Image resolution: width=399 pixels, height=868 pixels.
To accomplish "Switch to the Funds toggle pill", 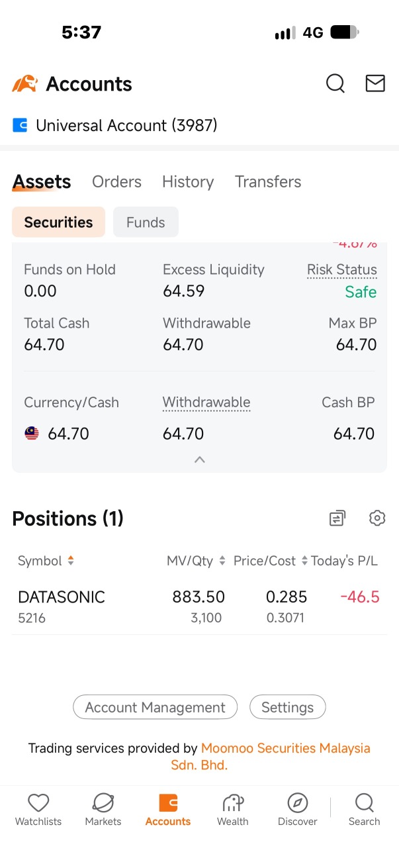I will [146, 222].
